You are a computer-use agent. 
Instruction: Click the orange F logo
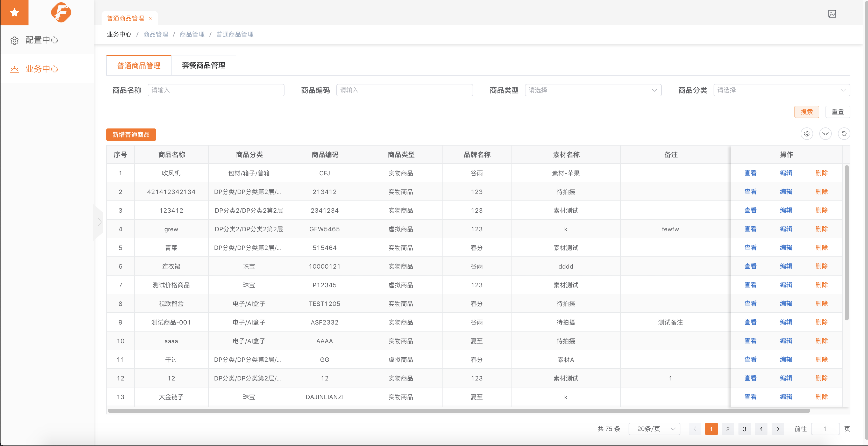pyautogui.click(x=61, y=12)
